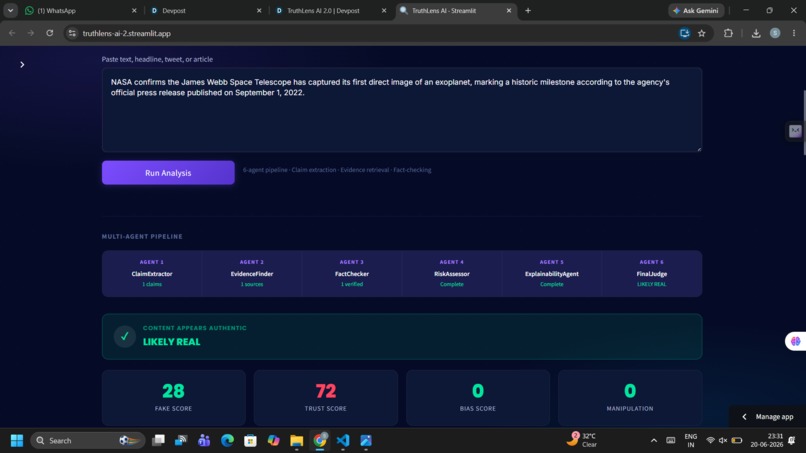The width and height of the screenshot is (806, 453).
Task: Open Copilot from the taskbar
Action: click(273, 440)
